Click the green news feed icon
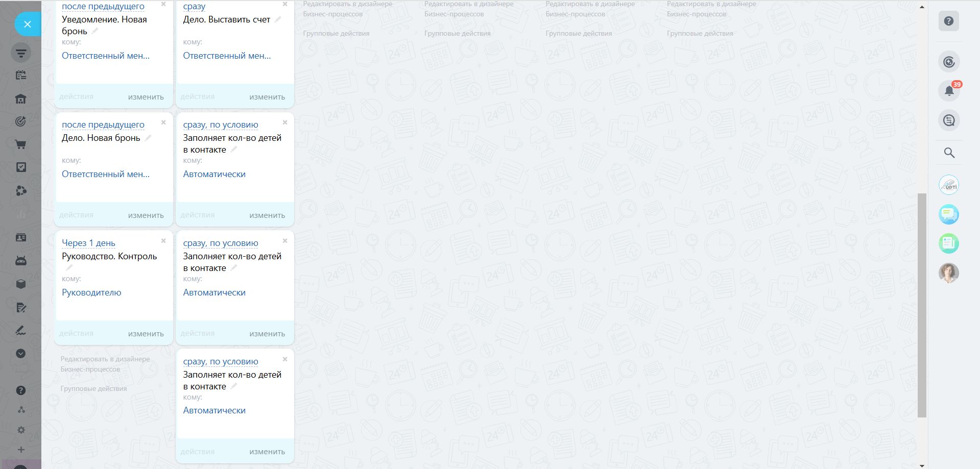This screenshot has width=980, height=469. (x=949, y=243)
